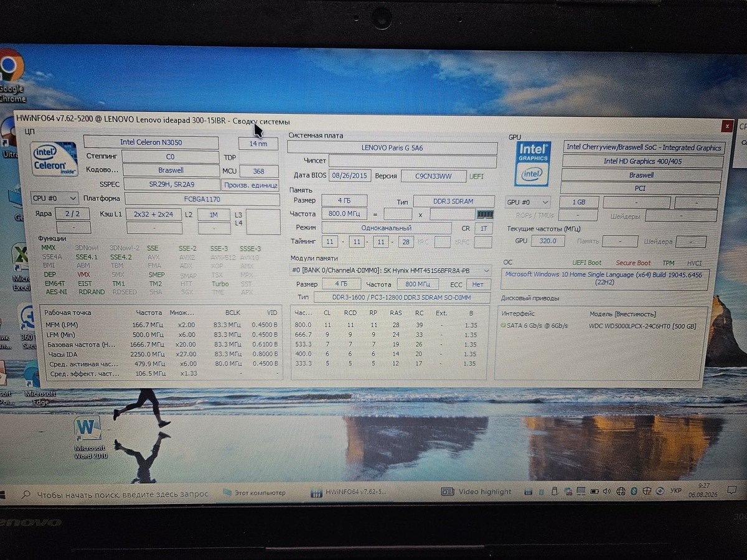
Task: Click the Одноканальный memory mode field
Action: 386,228
